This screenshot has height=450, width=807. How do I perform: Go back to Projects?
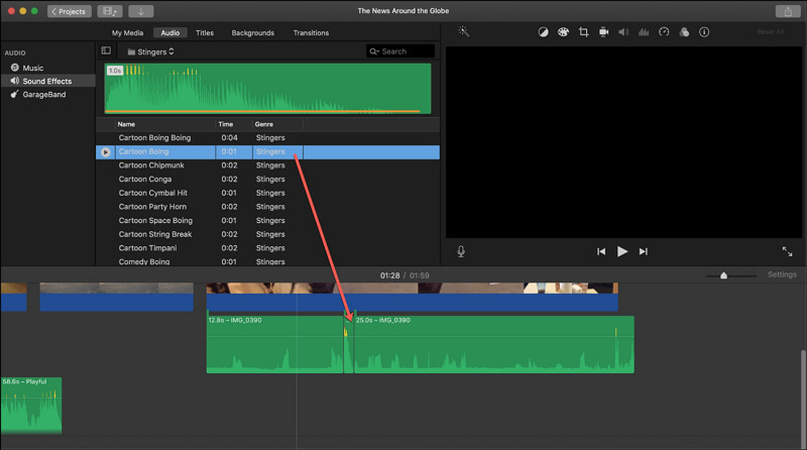pos(69,11)
